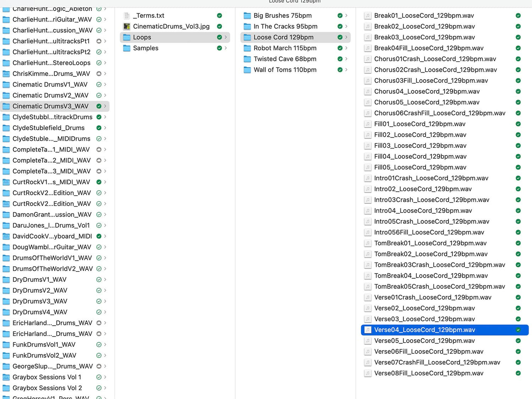Click the _Terms.txt document icon
The height and width of the screenshot is (399, 532).
point(127,15)
